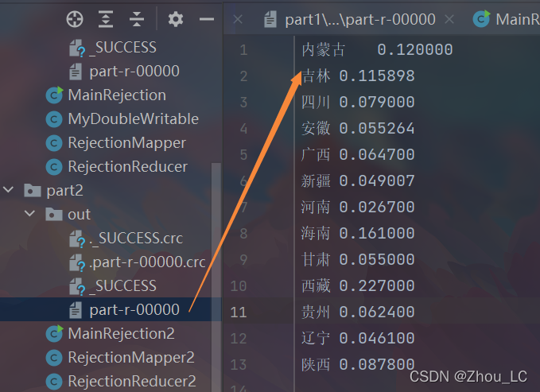540x392 pixels.
Task: Click the part2 folder icon
Action: pos(33,190)
